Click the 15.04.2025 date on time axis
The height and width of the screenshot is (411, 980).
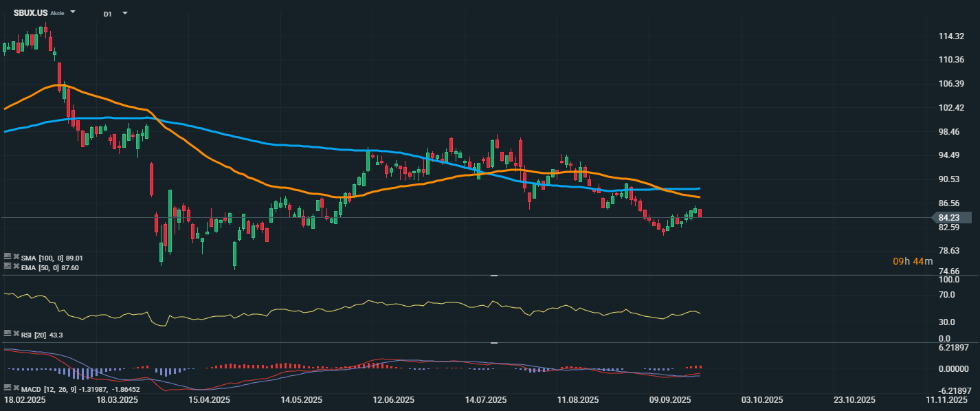(x=210, y=399)
